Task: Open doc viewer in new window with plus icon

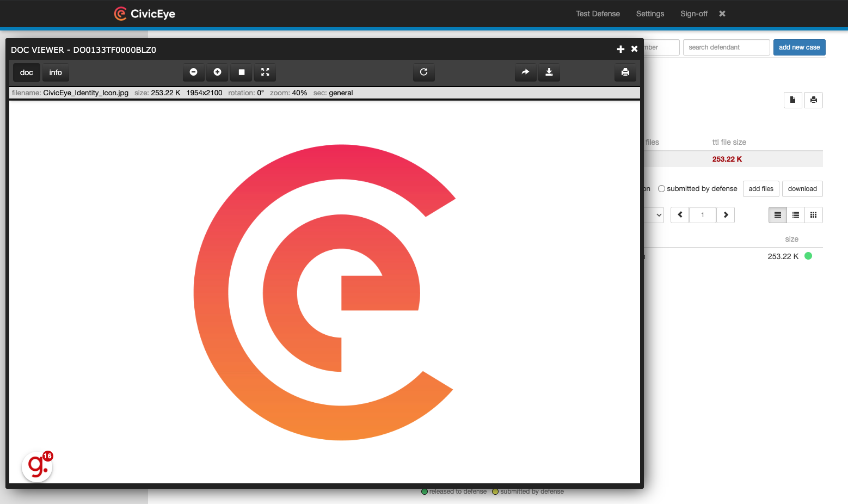Action: pos(620,49)
